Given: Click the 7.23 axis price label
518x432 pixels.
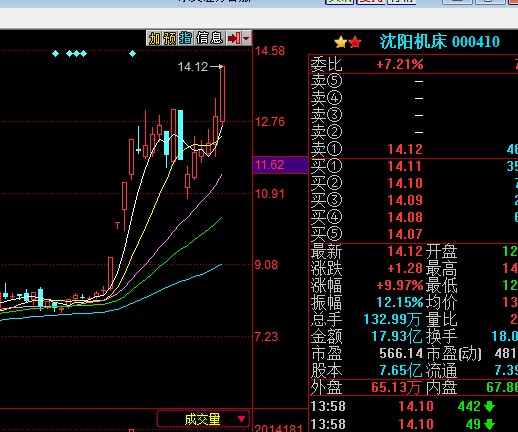Looking at the screenshot, I should tap(266, 337).
